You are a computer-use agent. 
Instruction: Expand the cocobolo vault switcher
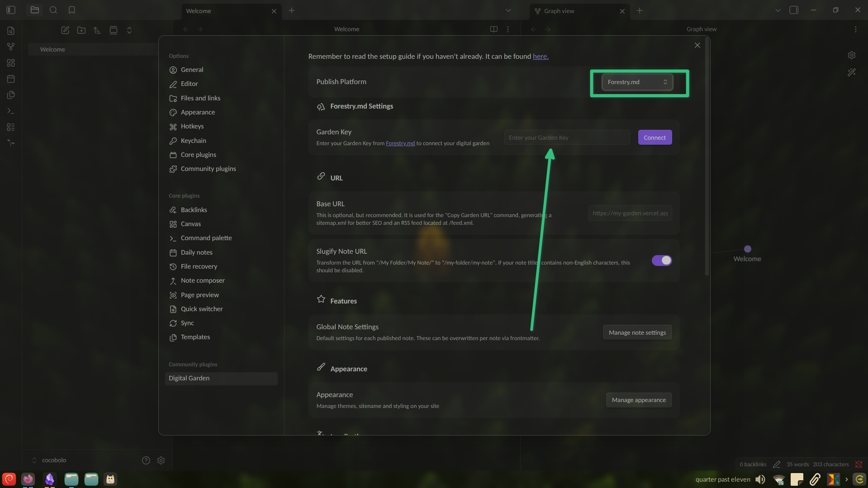(49, 460)
